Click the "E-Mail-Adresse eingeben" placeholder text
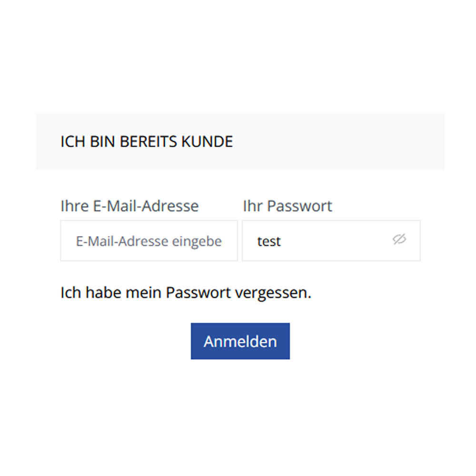 pos(149,241)
